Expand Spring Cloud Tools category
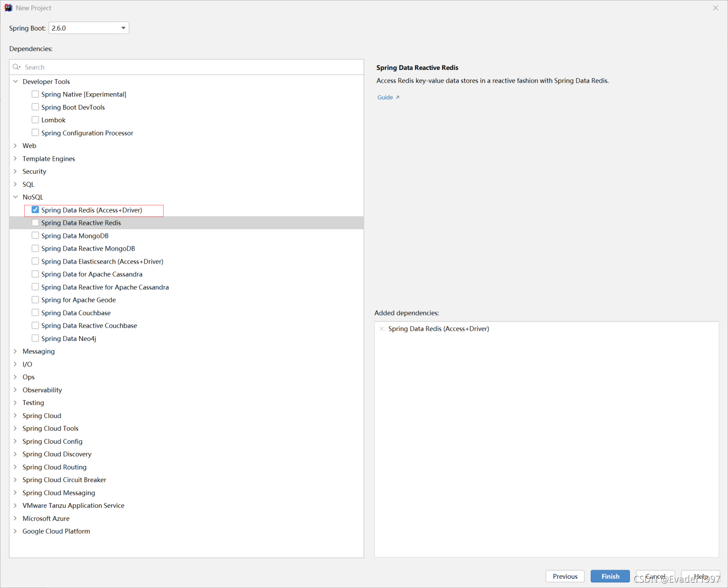Screen dimensions: 728x588 (16, 428)
